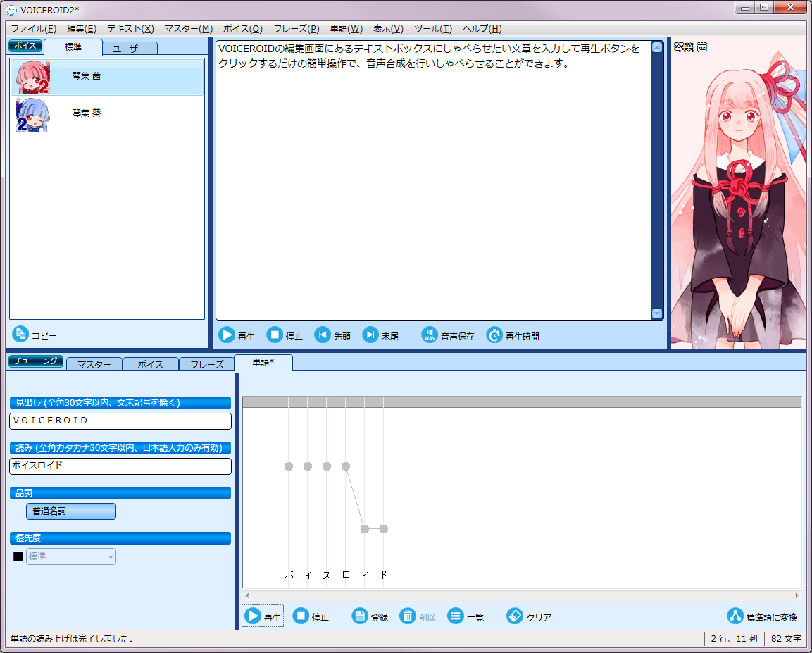This screenshot has height=653, width=812.
Task: Click the 見出し VOICEROID input field
Action: 120,421
